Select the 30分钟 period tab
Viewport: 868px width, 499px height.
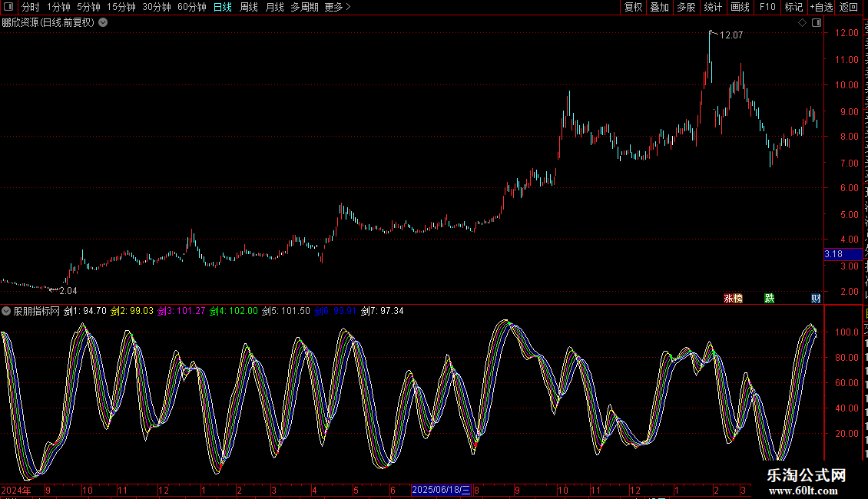point(157,7)
